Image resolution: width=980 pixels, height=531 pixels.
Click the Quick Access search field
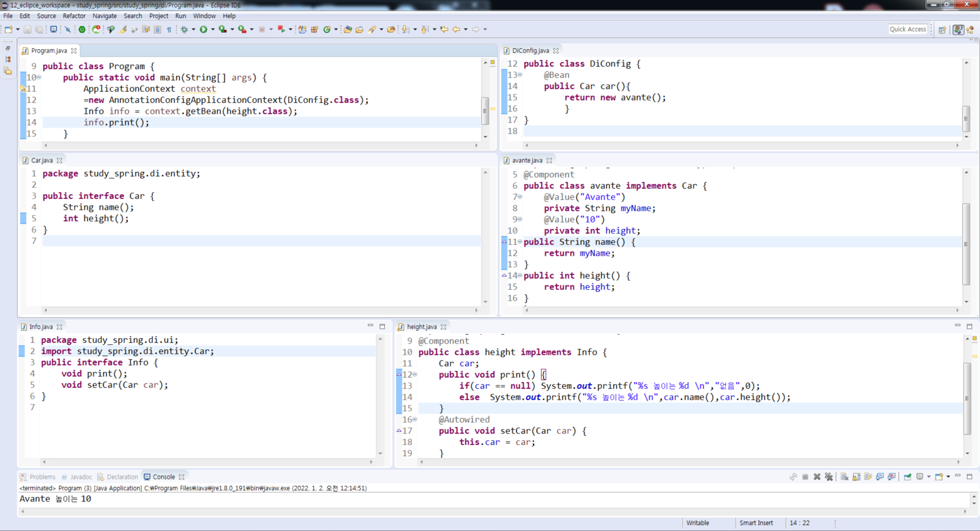pyautogui.click(x=908, y=30)
